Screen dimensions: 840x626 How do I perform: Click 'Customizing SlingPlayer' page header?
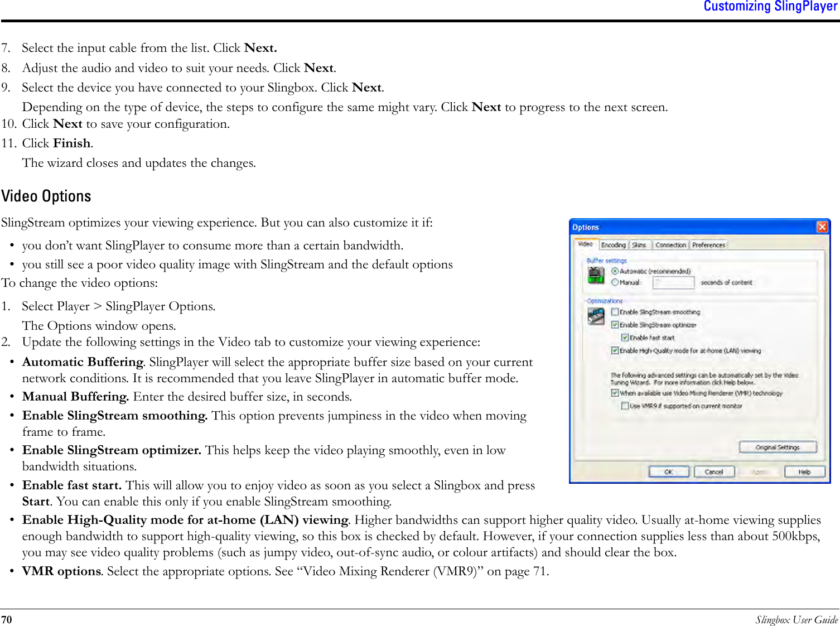pos(770,6)
